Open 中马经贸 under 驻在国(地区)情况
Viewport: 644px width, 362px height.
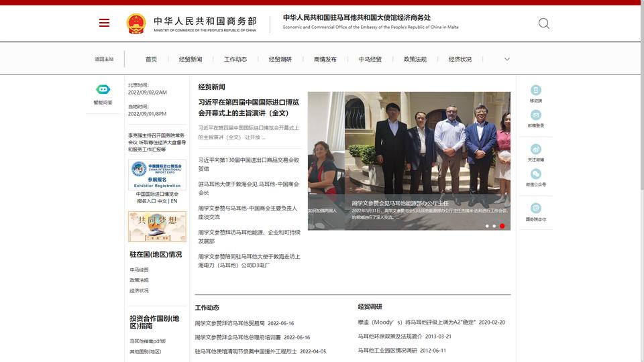tap(140, 270)
